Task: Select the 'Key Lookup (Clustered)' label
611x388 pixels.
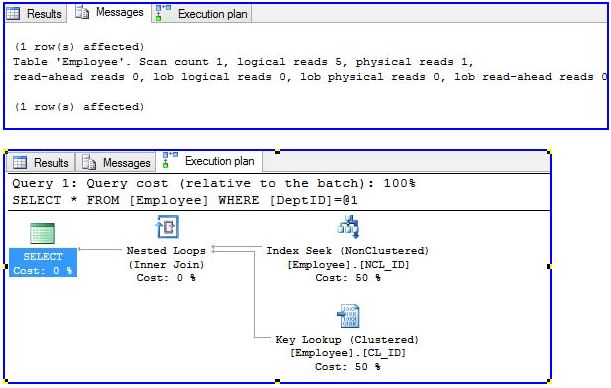Action: (x=347, y=340)
